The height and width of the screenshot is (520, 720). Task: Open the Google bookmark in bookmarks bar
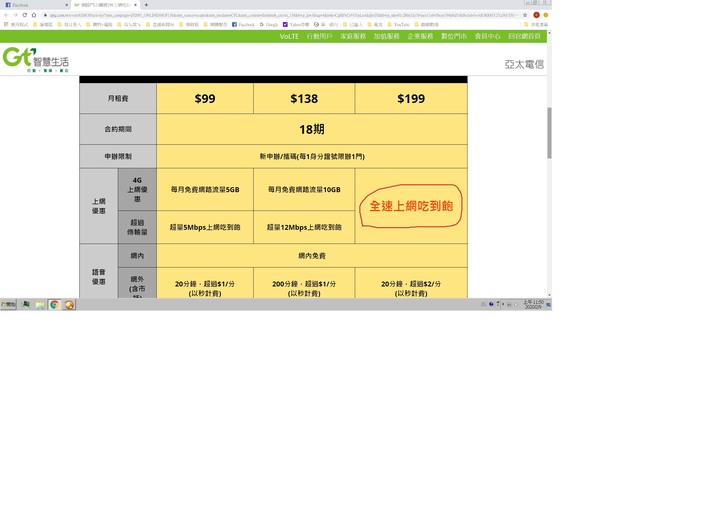[x=269, y=25]
